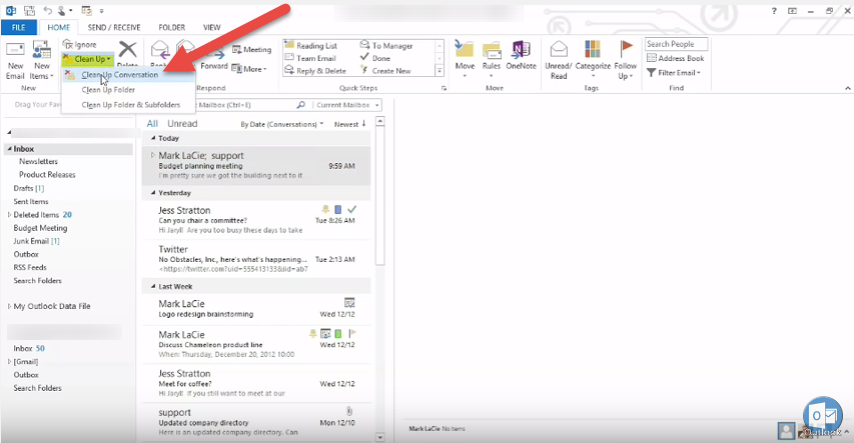Toggle completed check on Jess Stratton email
This screenshot has width=854, height=443.
[x=352, y=209]
